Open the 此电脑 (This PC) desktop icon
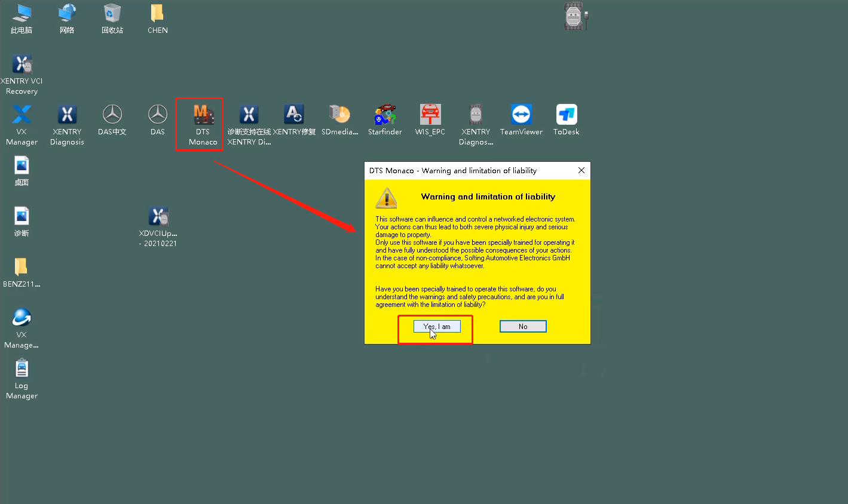The image size is (848, 504). point(22,19)
